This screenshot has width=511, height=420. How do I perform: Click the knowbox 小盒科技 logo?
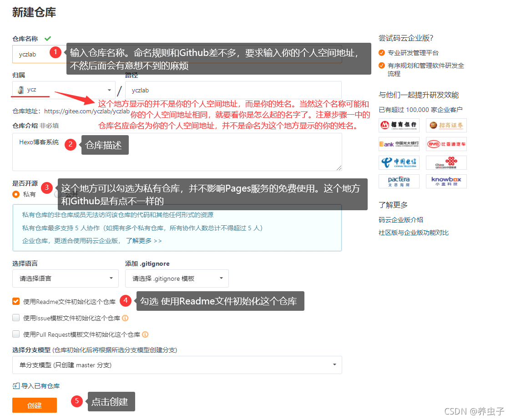tap(446, 181)
